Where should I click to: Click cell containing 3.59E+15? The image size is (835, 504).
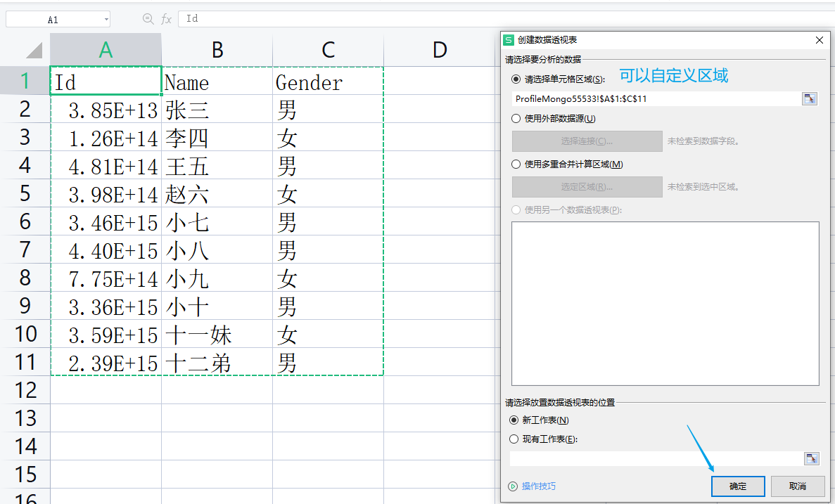point(106,334)
